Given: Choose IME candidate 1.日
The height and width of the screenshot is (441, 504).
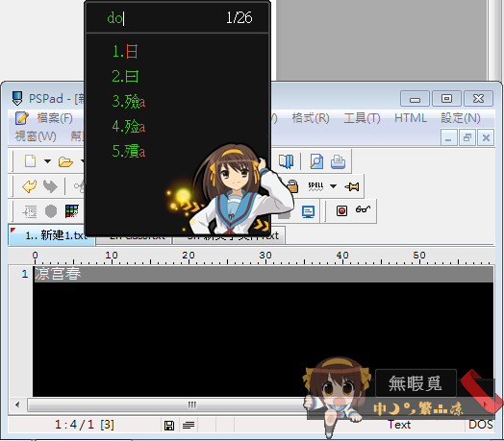Looking at the screenshot, I should (x=125, y=51).
